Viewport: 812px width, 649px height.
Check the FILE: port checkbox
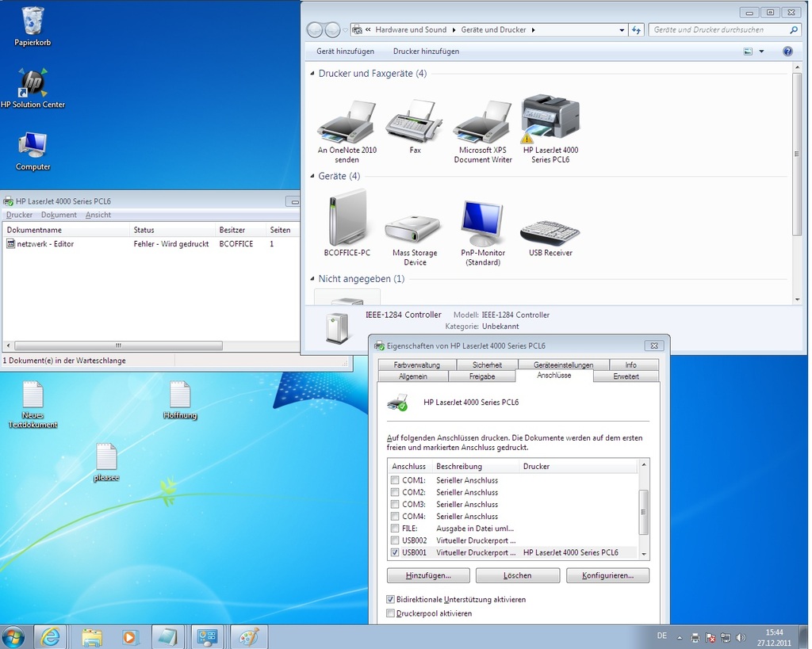coord(395,529)
